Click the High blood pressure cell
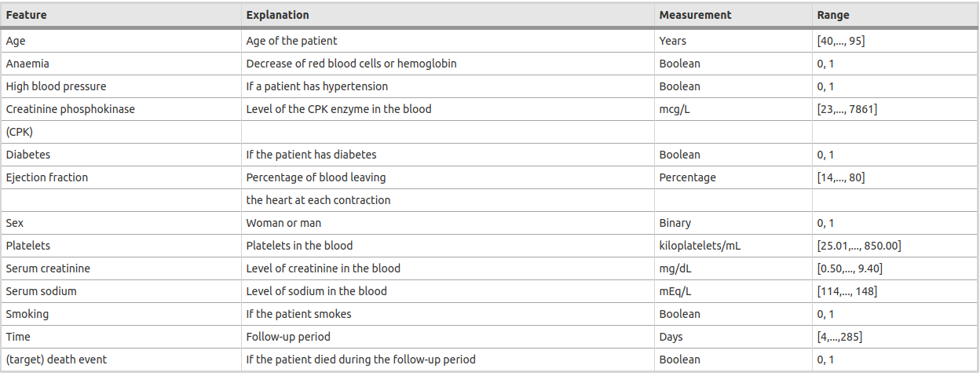Screen dimensions: 980x376 [x=56, y=86]
